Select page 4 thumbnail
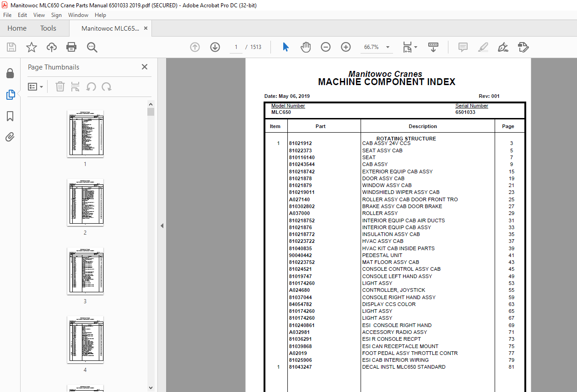The width and height of the screenshot is (577, 392). pos(85,339)
